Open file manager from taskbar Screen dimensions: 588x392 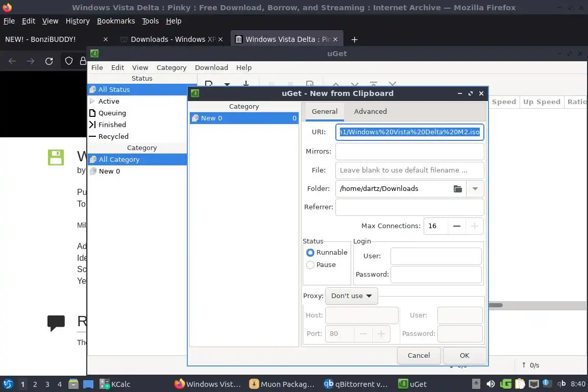pos(73,384)
